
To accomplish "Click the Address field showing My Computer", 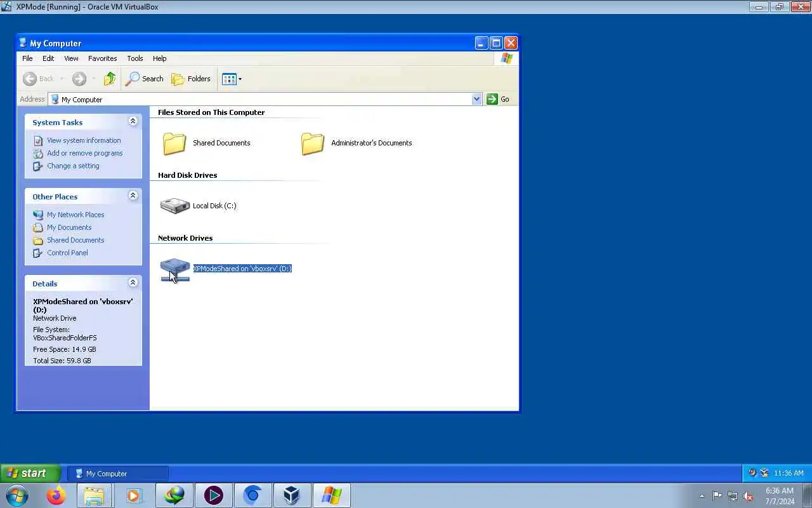I will [x=265, y=99].
